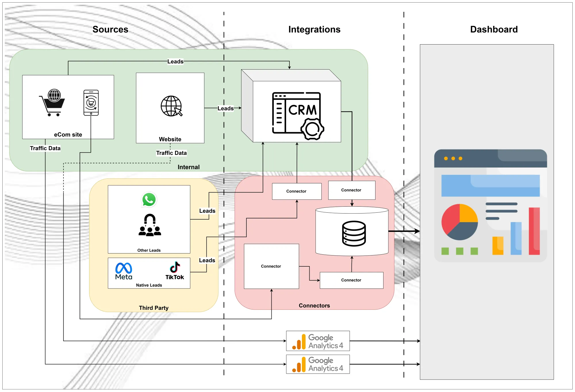This screenshot has width=575, height=392.
Task: Select the database cylinder icon
Action: point(354,233)
